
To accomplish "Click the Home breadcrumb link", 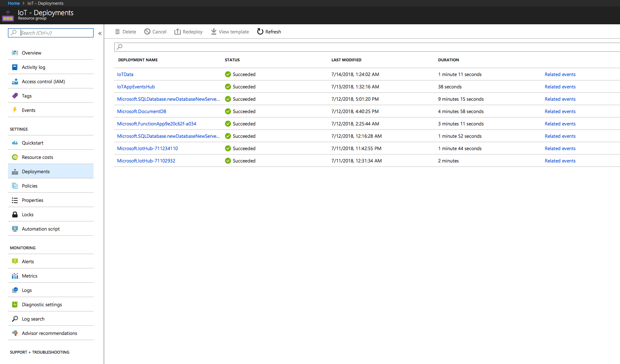I will [14, 3].
